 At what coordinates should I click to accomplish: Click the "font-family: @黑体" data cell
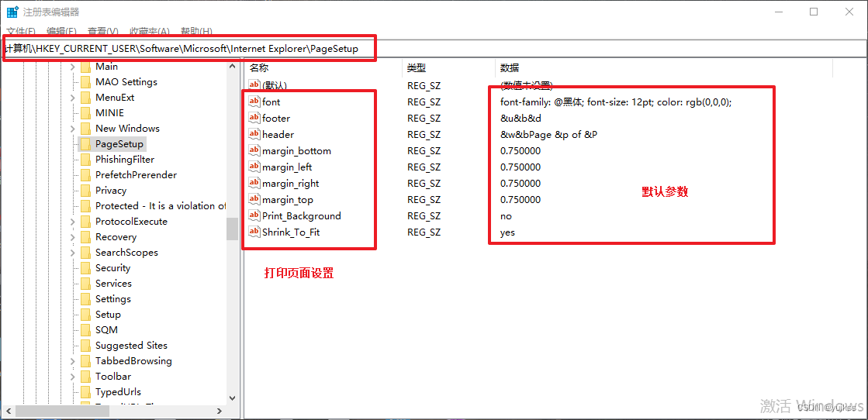point(616,102)
